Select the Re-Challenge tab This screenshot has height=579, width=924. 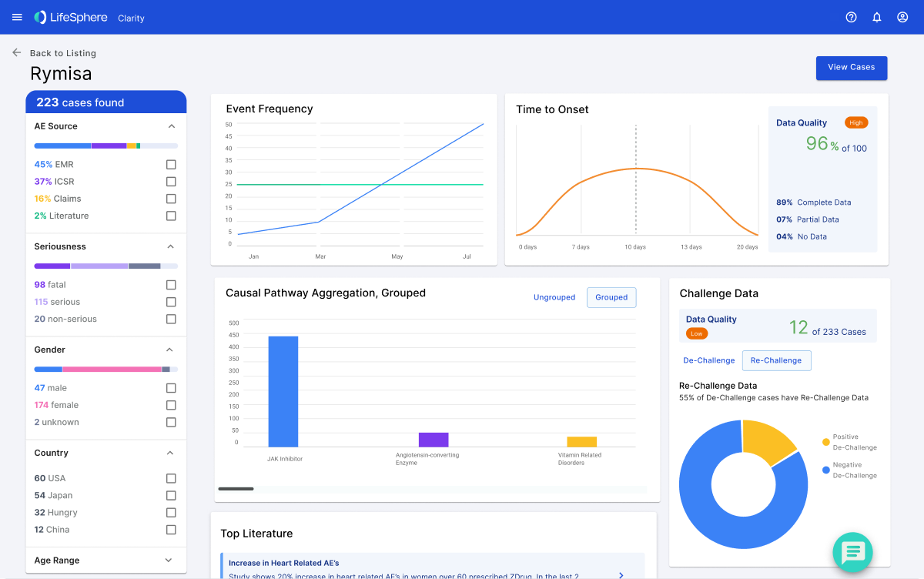[776, 360]
